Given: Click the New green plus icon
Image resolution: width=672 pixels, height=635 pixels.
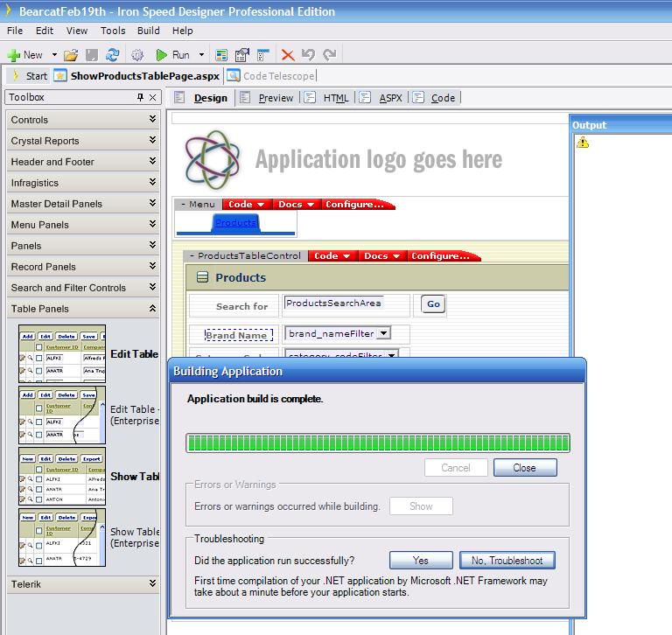Looking at the screenshot, I should pos(14,55).
